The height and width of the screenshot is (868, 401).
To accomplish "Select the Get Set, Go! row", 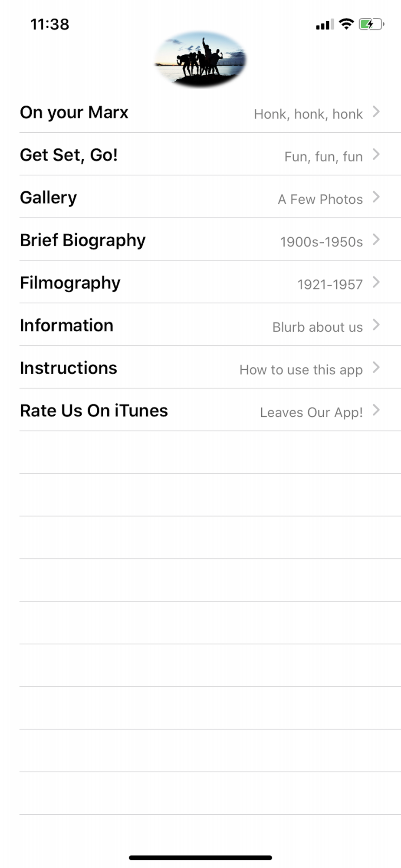I will [x=69, y=155].
